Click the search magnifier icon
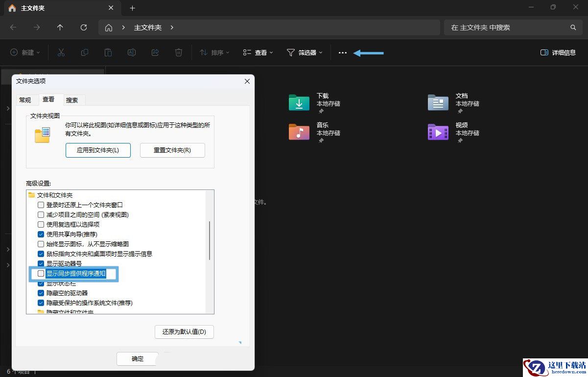The image size is (588, 377). (x=573, y=27)
